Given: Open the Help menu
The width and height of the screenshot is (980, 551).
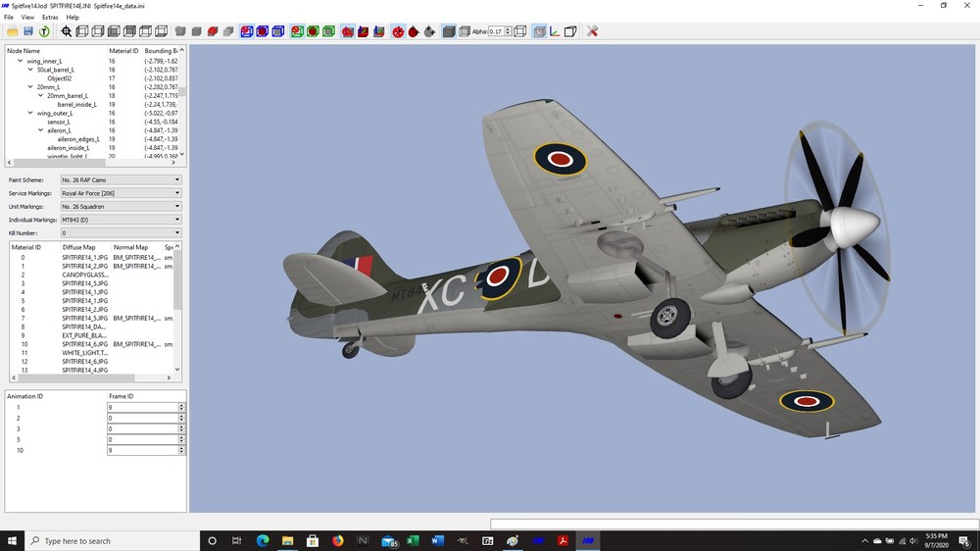Looking at the screenshot, I should click(73, 18).
